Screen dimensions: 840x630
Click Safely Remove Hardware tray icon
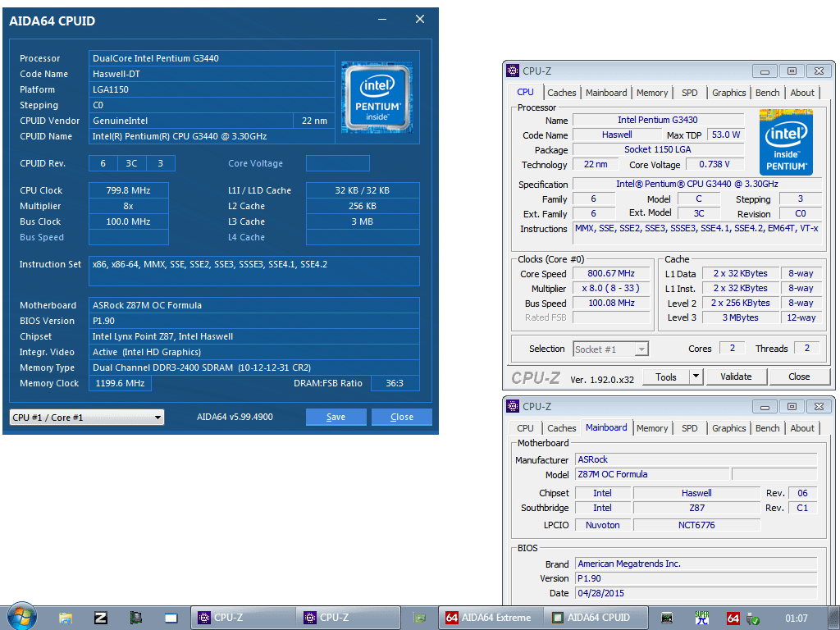coord(753,619)
